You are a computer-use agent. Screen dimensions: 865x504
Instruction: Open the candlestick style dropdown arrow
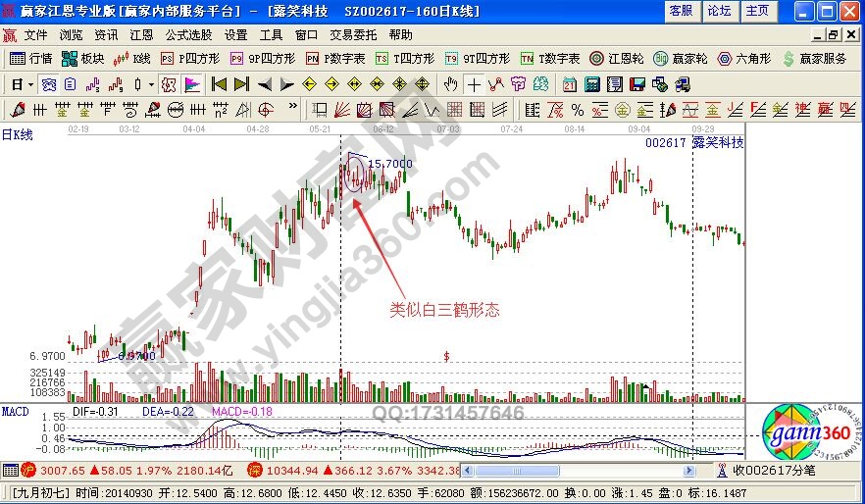click(x=150, y=83)
